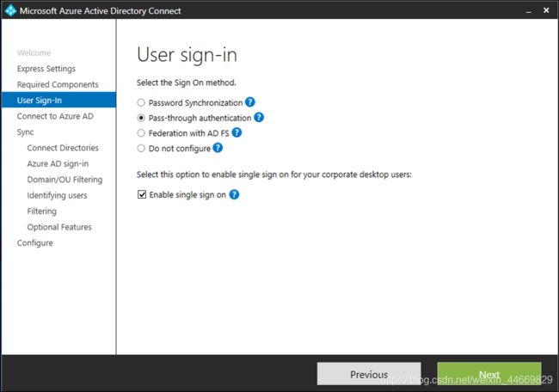Open Sync step in sidebar
The image size is (559, 392).
[x=25, y=132]
